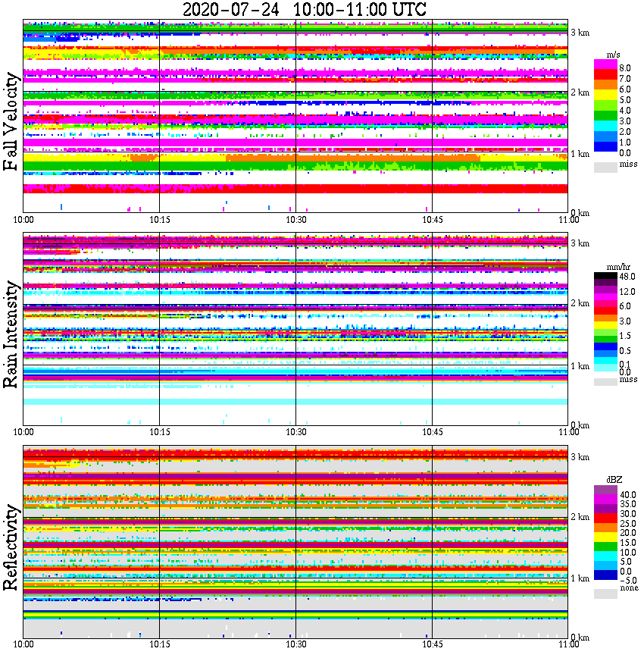Click the grey "miss" swatch in the mm/hr legend

pos(605,381)
